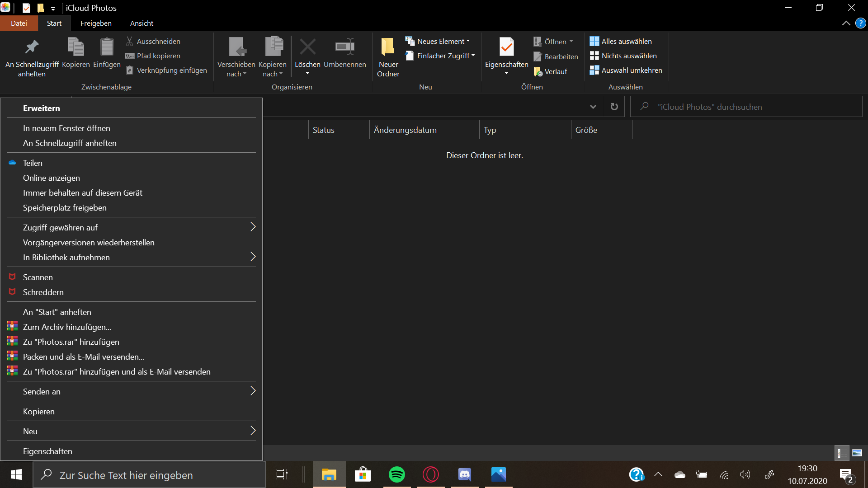Select McAfee Schreddern entry
868x488 pixels.
coord(131,292)
